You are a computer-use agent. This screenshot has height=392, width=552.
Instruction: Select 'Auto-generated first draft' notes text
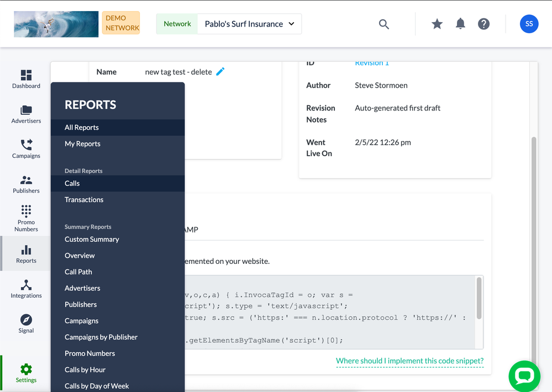[x=397, y=108]
